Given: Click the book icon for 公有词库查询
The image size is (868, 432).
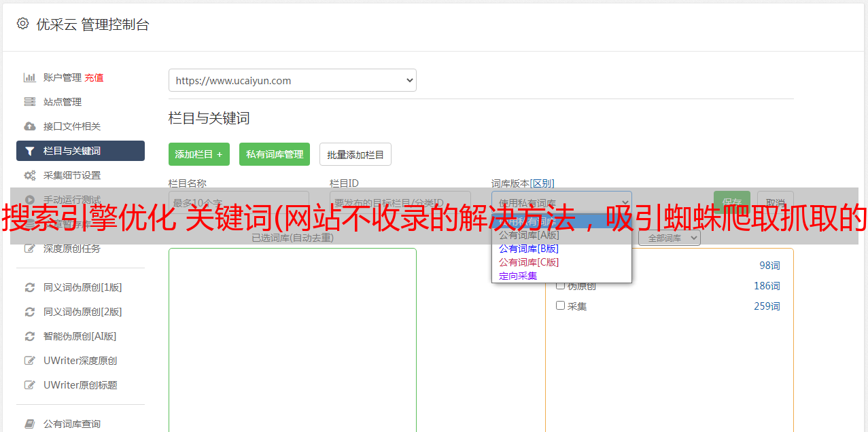Looking at the screenshot, I should point(29,424).
